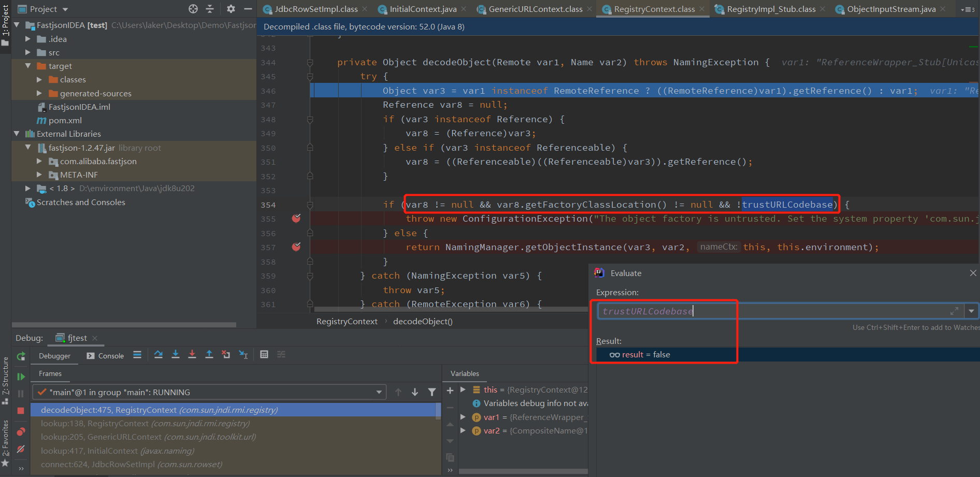980x477 pixels.
Task: Open expression history dropdown arrow
Action: tap(971, 311)
